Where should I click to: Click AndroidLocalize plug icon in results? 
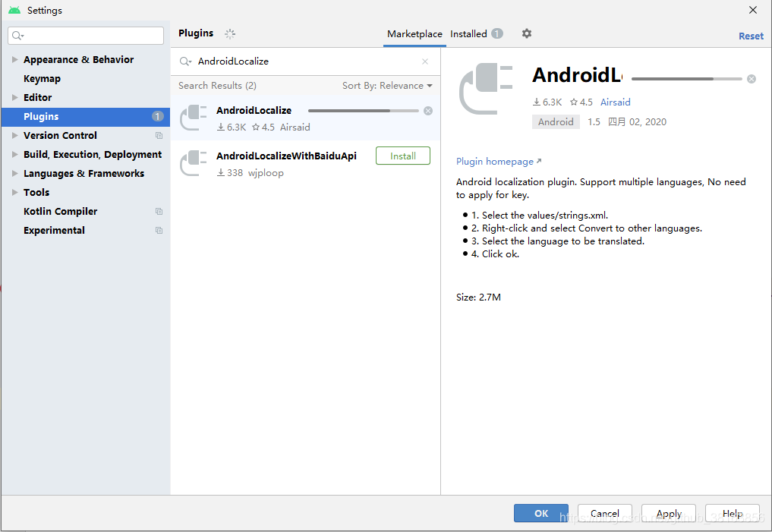pyautogui.click(x=193, y=118)
